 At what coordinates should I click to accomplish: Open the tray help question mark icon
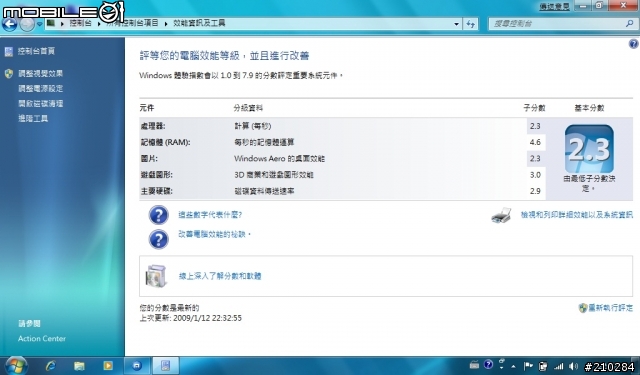[x=488, y=365]
